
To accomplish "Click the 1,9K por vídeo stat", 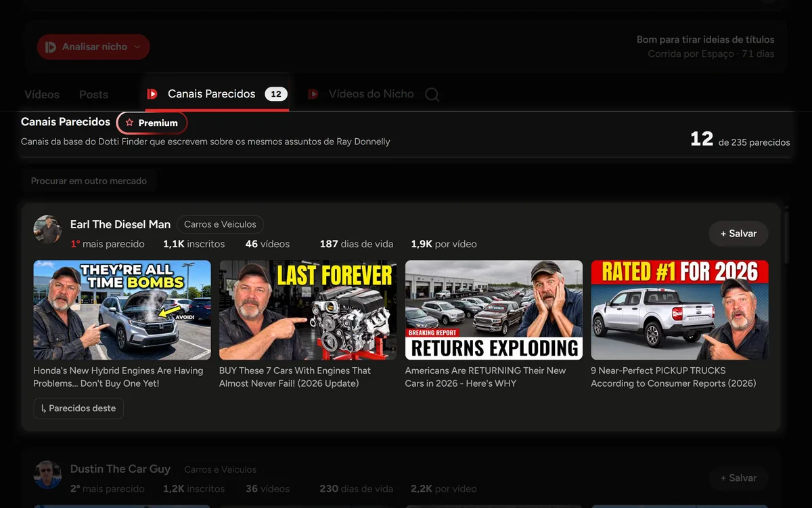I will 444,244.
